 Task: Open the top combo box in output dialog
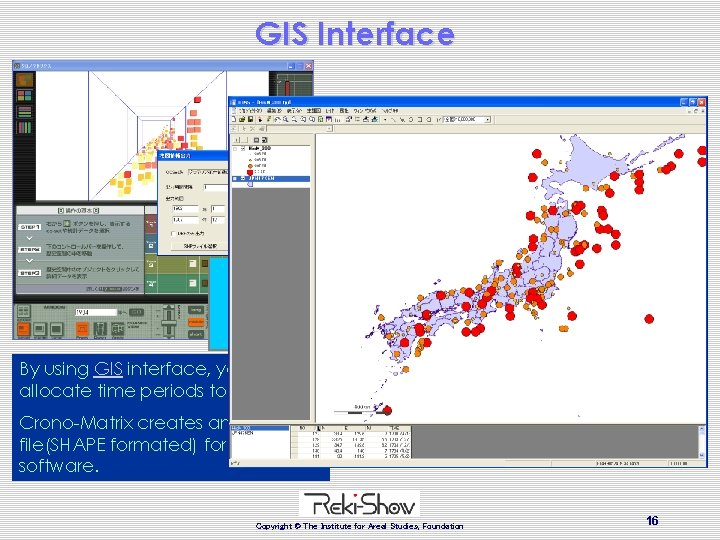pyautogui.click(x=208, y=172)
